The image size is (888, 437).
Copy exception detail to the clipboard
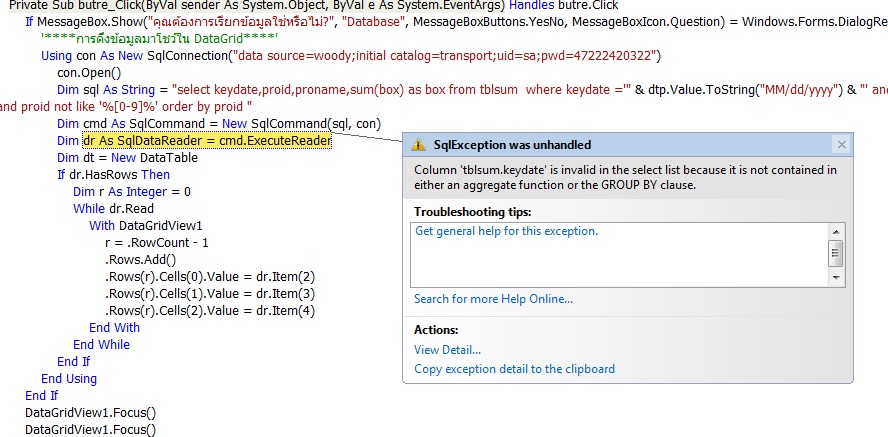[x=514, y=369]
